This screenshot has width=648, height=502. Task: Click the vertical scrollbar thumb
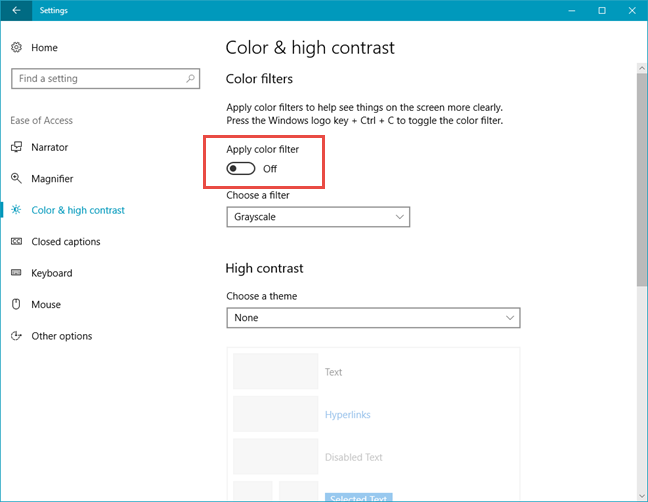641,180
